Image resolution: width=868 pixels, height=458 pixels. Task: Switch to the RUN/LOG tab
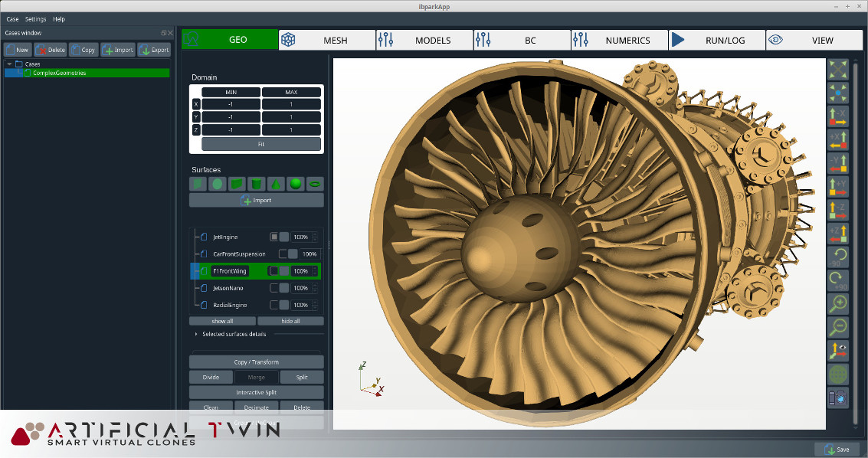(717, 40)
